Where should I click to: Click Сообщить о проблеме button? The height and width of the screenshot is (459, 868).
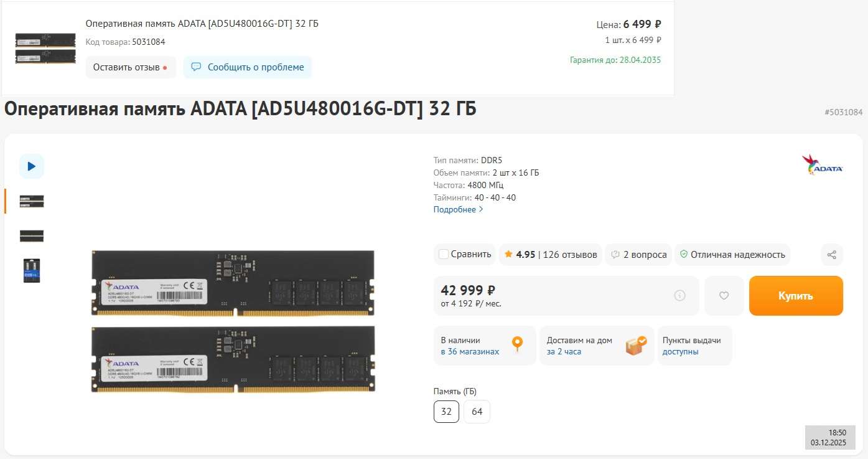point(248,67)
